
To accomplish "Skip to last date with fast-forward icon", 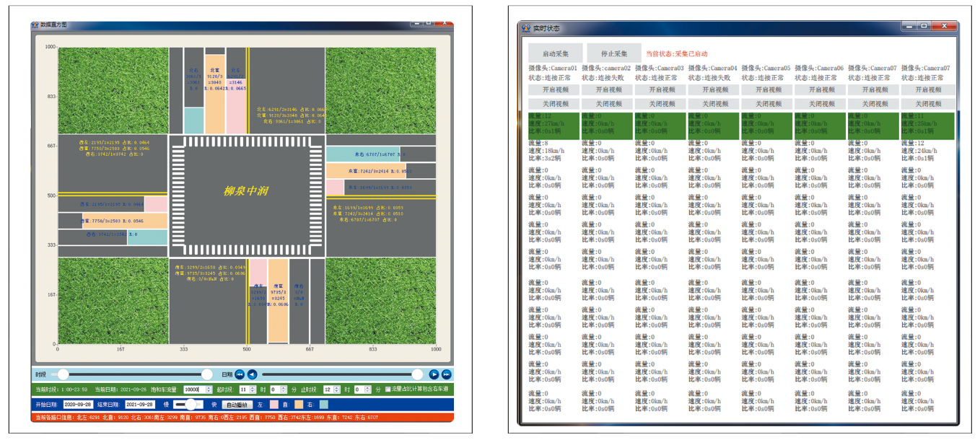I will click(x=446, y=374).
